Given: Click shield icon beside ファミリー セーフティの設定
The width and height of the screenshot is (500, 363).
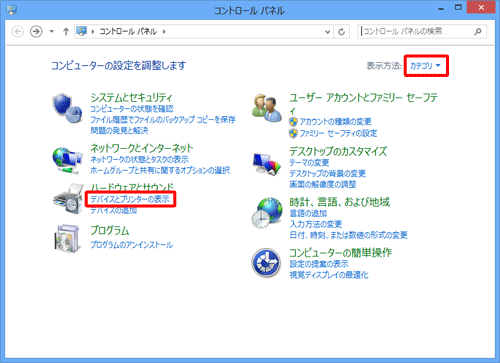Looking at the screenshot, I should click(293, 133).
